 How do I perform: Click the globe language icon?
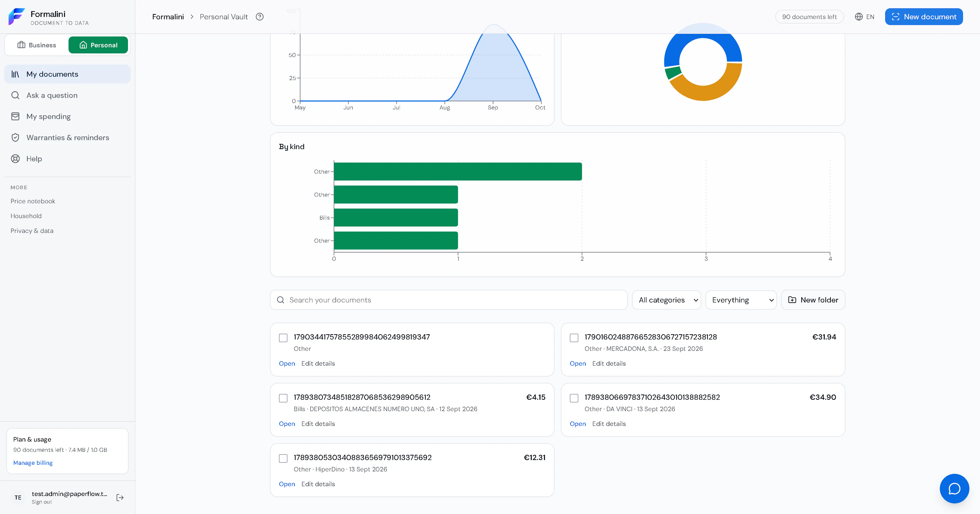point(859,17)
